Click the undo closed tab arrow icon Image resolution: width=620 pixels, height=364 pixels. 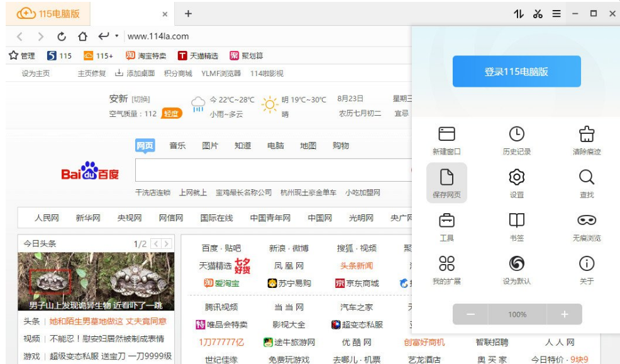point(104,36)
